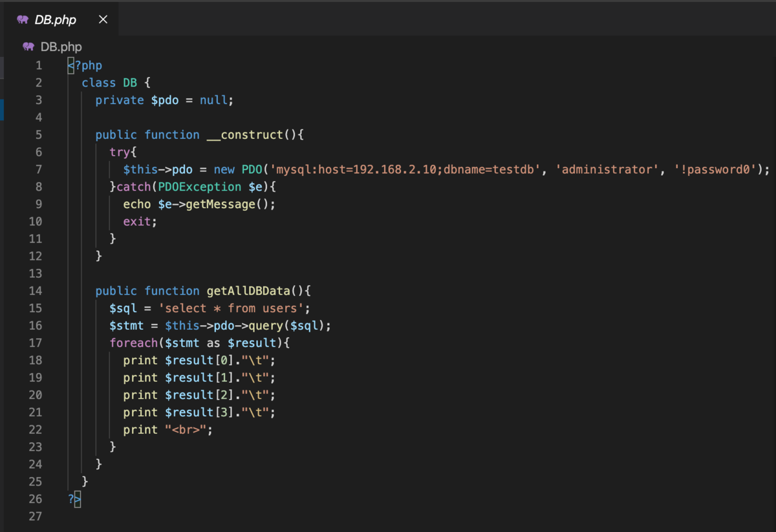The width and height of the screenshot is (776, 532).
Task: Click '__construct' function name
Action: [x=245, y=134]
